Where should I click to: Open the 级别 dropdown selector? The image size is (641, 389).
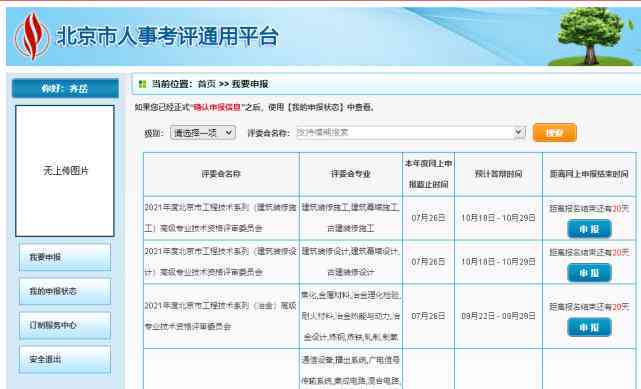pyautogui.click(x=203, y=133)
